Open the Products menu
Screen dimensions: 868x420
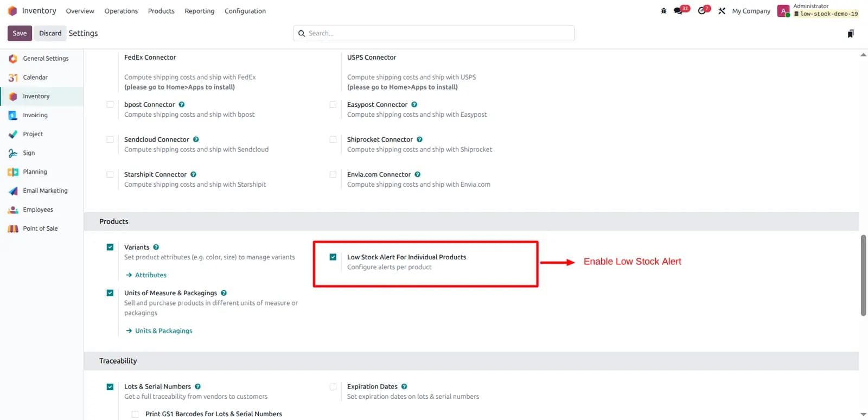coord(161,11)
